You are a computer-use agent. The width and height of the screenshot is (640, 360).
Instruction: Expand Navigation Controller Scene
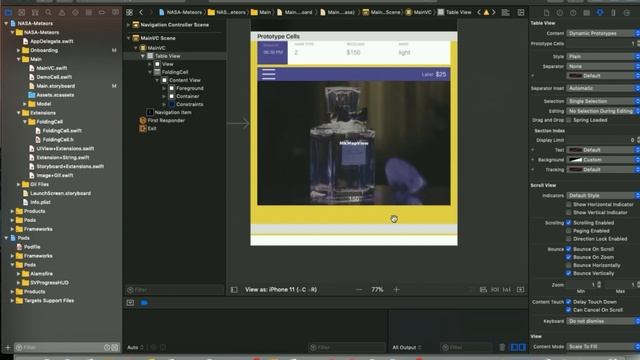coord(129,25)
